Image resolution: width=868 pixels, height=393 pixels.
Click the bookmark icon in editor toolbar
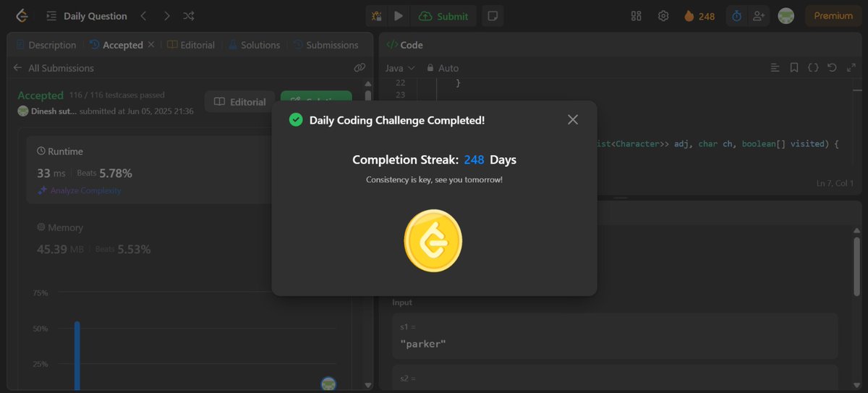click(x=794, y=68)
